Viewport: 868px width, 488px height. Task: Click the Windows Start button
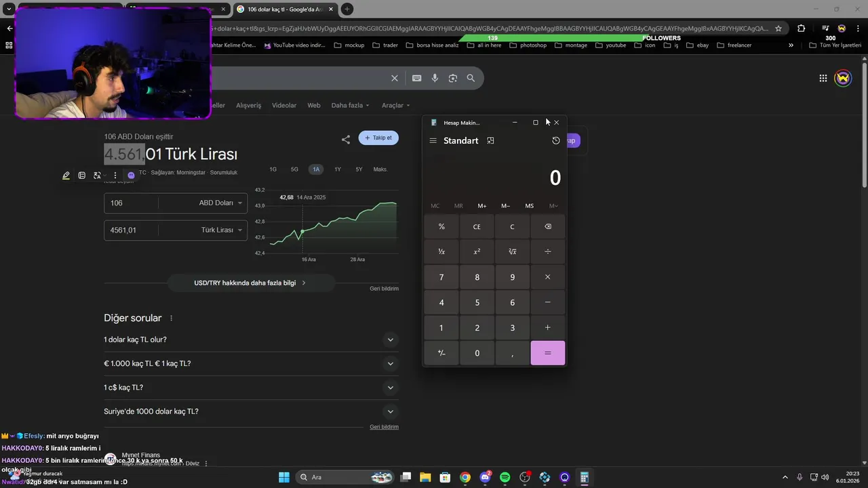coord(284,477)
